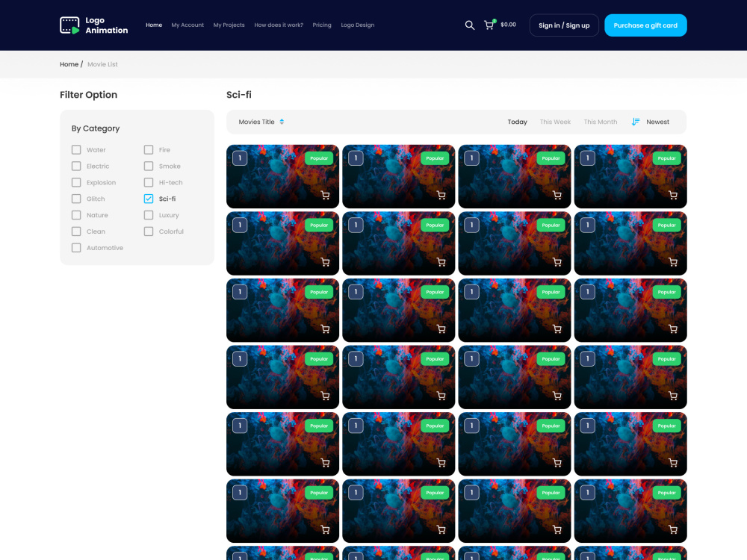Image resolution: width=747 pixels, height=560 pixels.
Task: Add first row, third column movie to cart
Action: coord(557,195)
